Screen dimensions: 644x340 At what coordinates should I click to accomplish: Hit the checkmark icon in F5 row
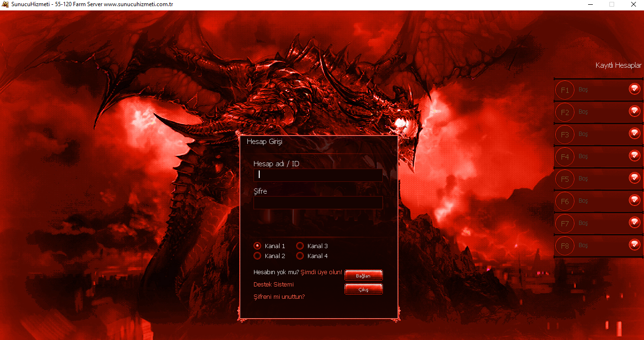[x=635, y=178]
